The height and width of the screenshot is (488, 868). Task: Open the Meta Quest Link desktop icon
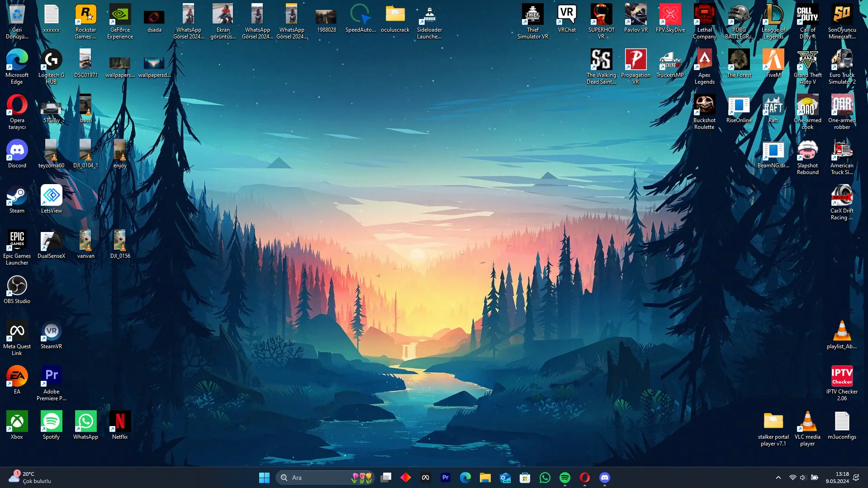(17, 338)
